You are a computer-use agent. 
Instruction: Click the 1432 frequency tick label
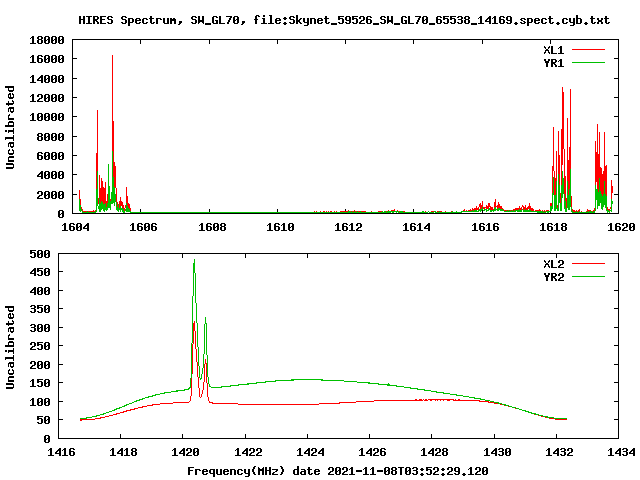pyautogui.click(x=559, y=452)
